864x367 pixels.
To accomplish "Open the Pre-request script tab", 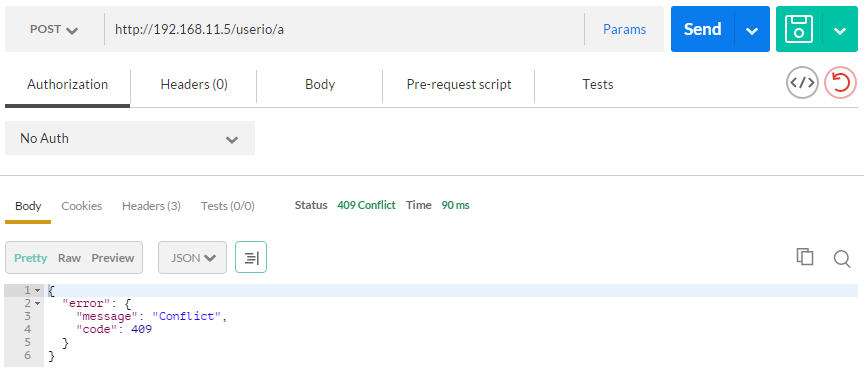I will pos(459,85).
